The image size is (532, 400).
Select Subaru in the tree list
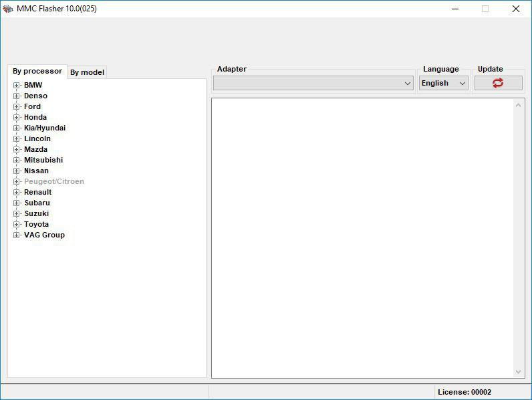click(37, 203)
